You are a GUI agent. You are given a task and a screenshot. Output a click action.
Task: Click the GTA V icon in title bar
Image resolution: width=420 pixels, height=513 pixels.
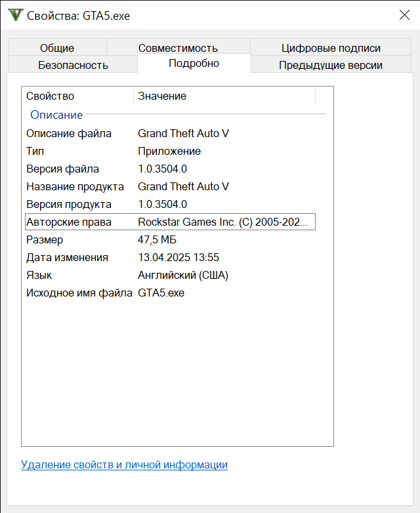coord(15,15)
